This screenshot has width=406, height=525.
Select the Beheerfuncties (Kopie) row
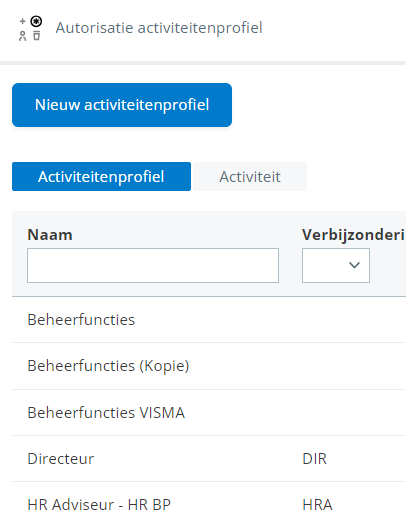209,366
